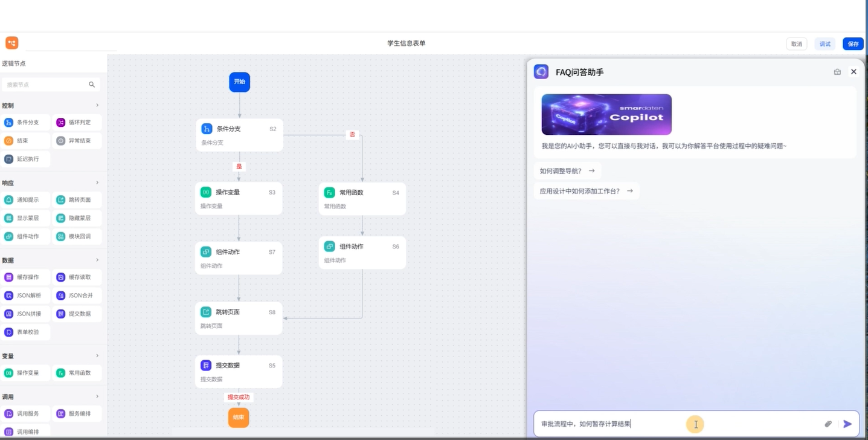Screen dimensions: 868x440
Task: Click the 保存 button
Action: [853, 44]
